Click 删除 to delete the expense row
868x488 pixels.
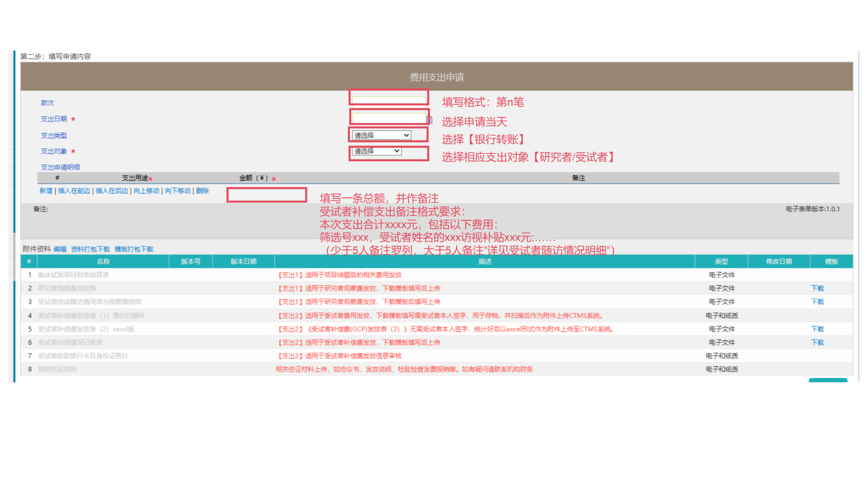[202, 191]
